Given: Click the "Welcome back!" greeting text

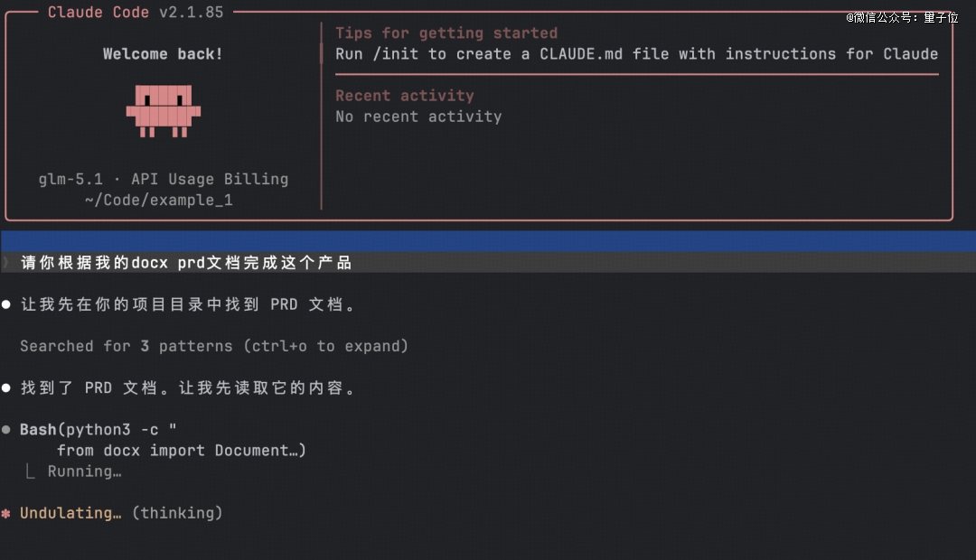Looking at the screenshot, I should pos(163,54).
